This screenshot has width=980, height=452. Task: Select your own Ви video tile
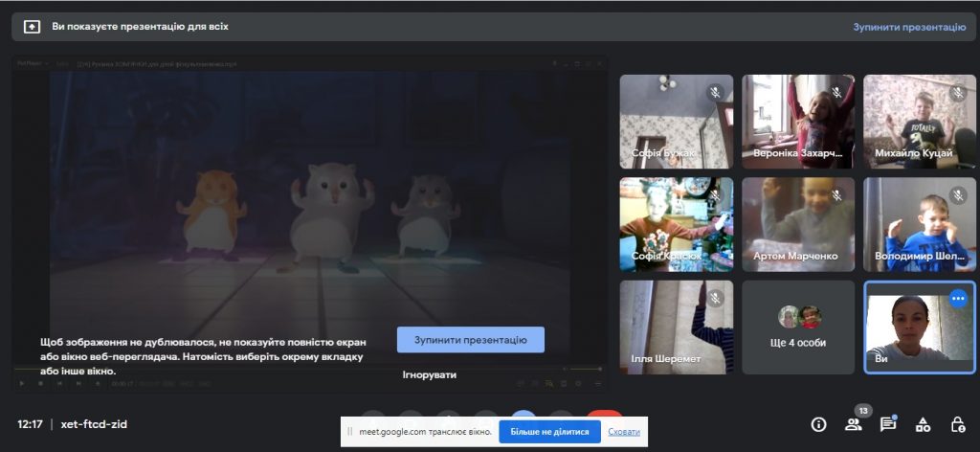coord(920,327)
